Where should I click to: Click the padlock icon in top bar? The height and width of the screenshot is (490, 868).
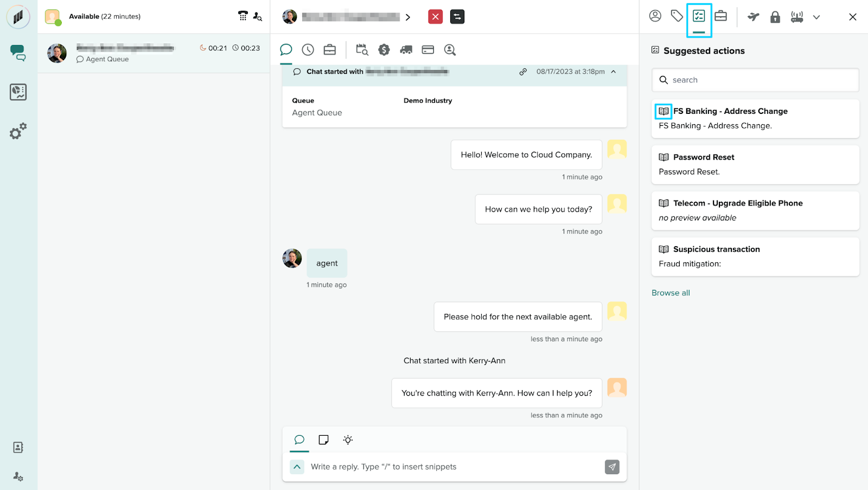[x=775, y=17]
